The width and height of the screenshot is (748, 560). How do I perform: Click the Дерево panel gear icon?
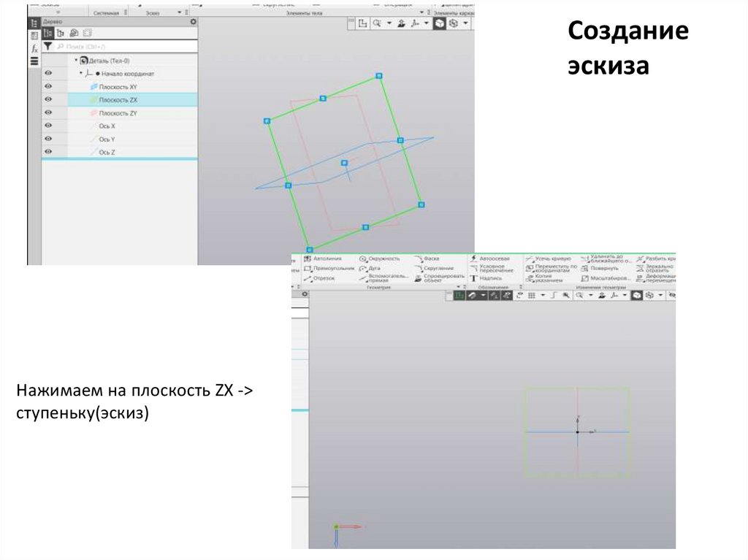(x=193, y=21)
